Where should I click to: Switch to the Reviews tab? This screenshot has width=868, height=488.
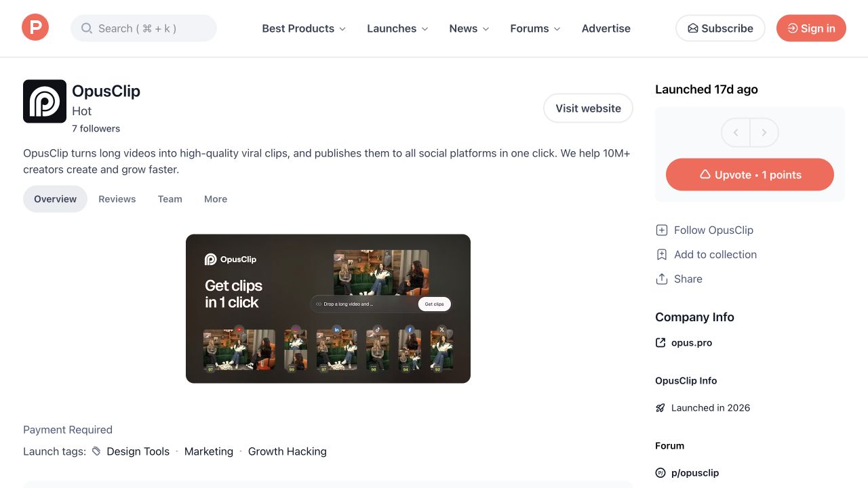point(117,199)
